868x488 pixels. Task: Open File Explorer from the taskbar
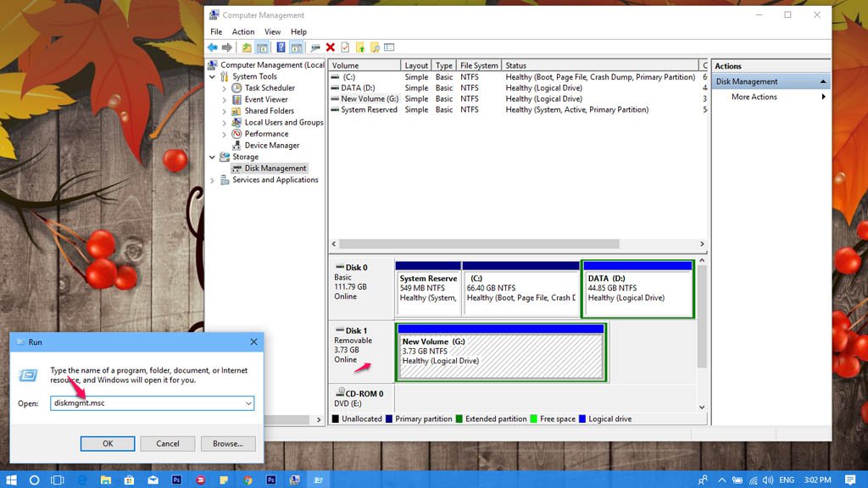[106, 480]
